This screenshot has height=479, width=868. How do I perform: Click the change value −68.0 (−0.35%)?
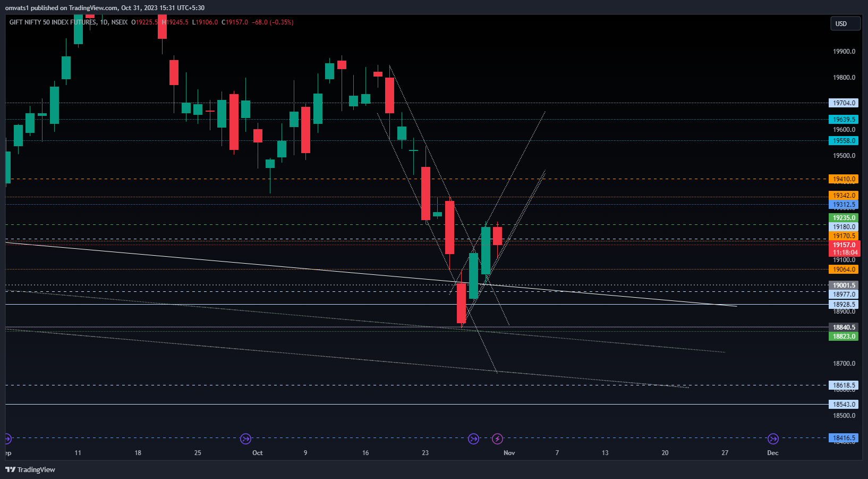coord(273,22)
